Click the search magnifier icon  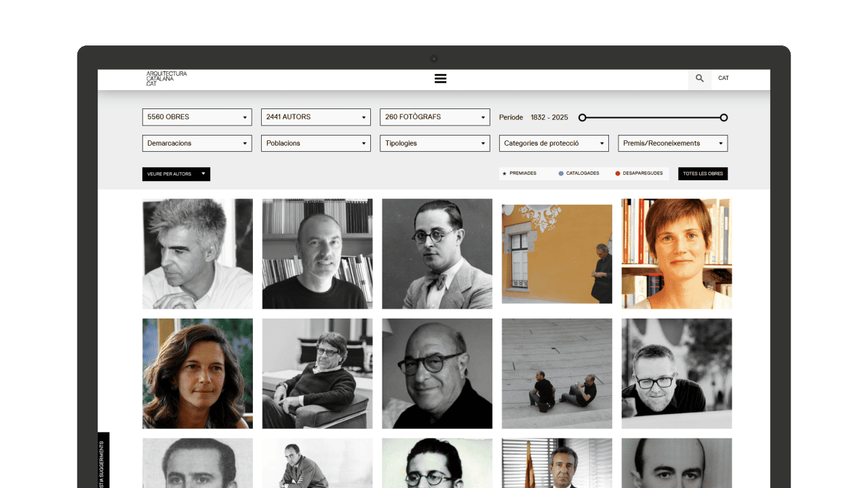tap(700, 79)
